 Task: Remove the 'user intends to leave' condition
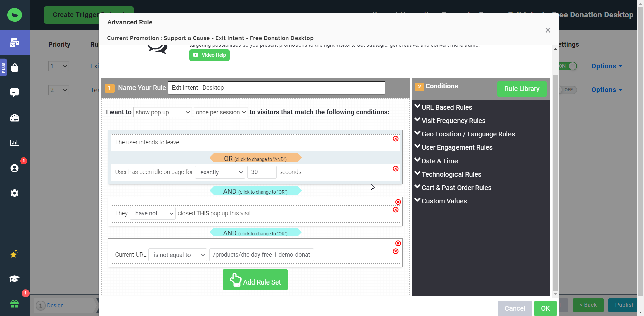point(396,139)
